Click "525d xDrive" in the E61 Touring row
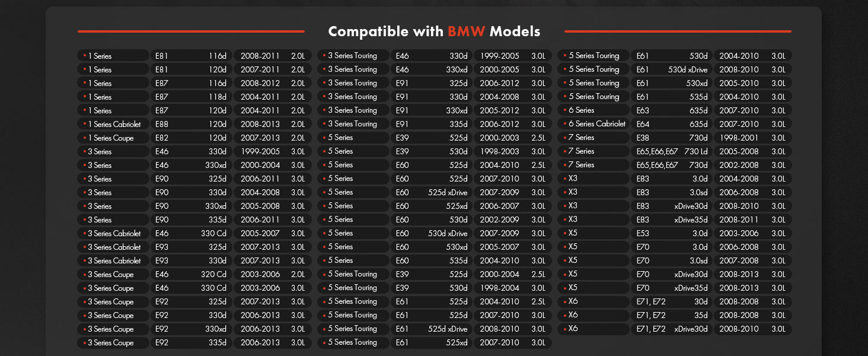This screenshot has width=868, height=356. [448, 329]
